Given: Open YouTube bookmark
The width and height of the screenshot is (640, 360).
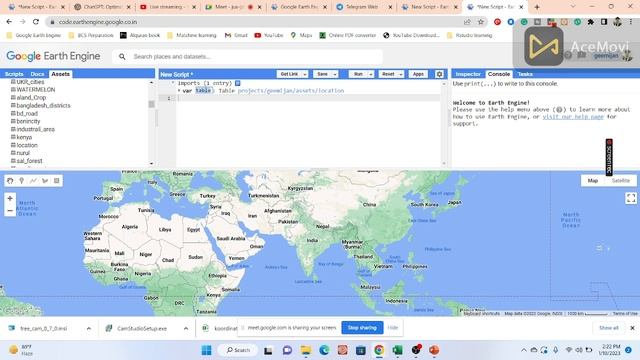Looking at the screenshot, I should (269, 36).
